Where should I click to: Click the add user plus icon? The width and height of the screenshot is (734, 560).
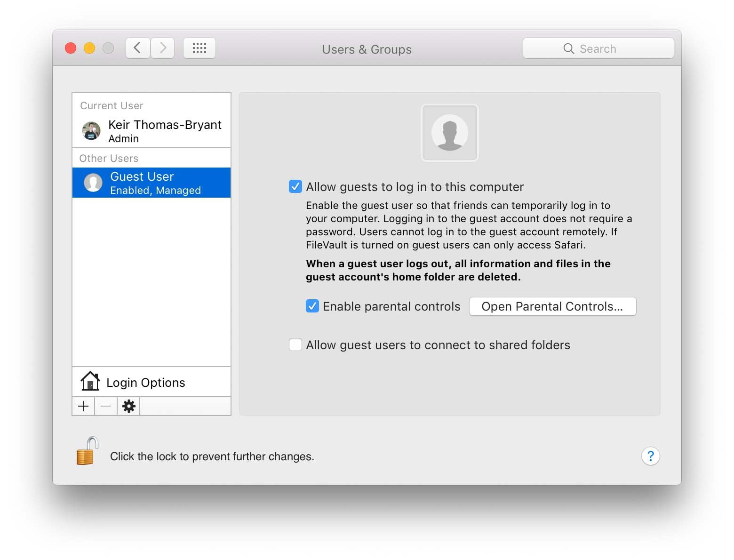[83, 406]
